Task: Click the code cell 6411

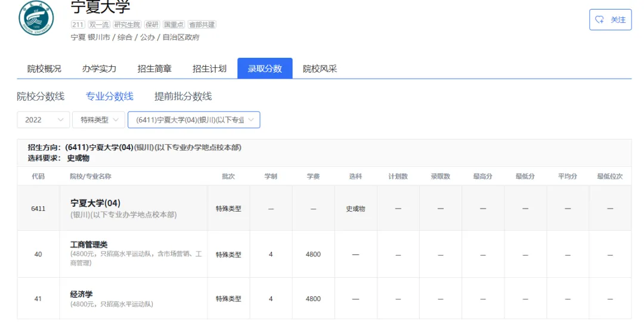Action: (38, 209)
